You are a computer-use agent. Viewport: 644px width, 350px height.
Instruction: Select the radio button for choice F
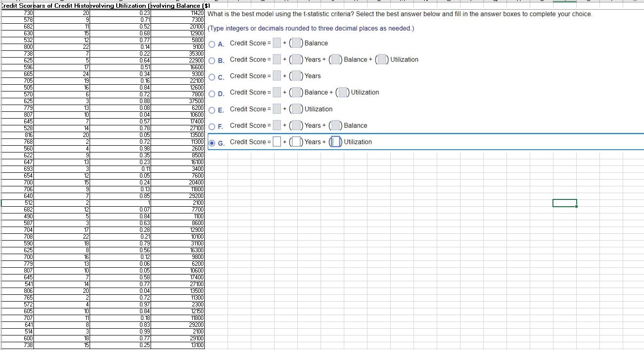point(212,126)
